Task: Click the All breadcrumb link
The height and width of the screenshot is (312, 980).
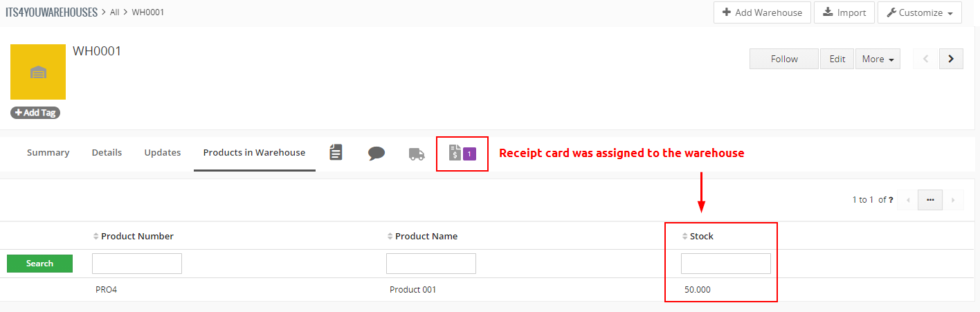Action: click(115, 12)
